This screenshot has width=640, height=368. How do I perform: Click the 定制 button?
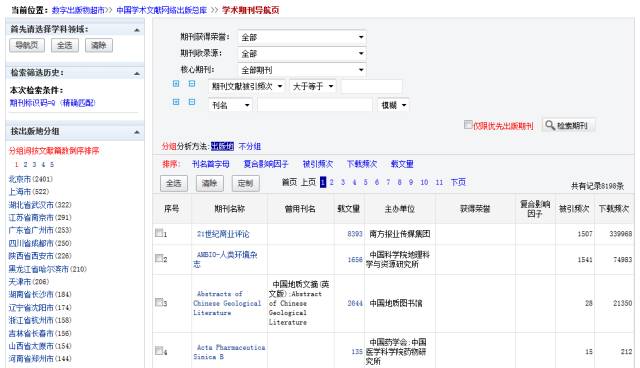[245, 184]
